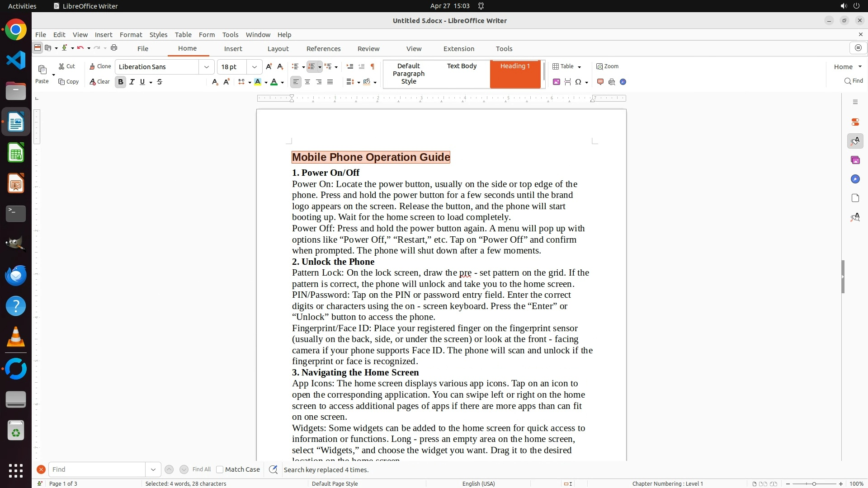Switch to the Layout tab

pos(278,49)
